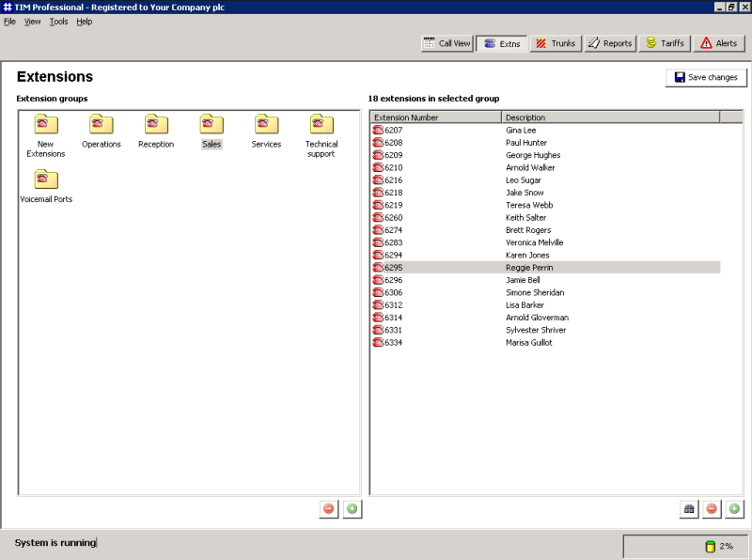Click the Save changes button

(x=706, y=77)
